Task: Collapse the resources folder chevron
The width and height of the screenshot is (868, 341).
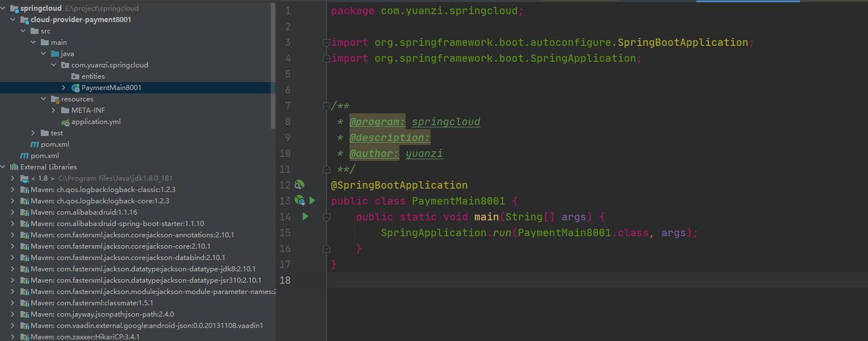Action: (x=44, y=99)
